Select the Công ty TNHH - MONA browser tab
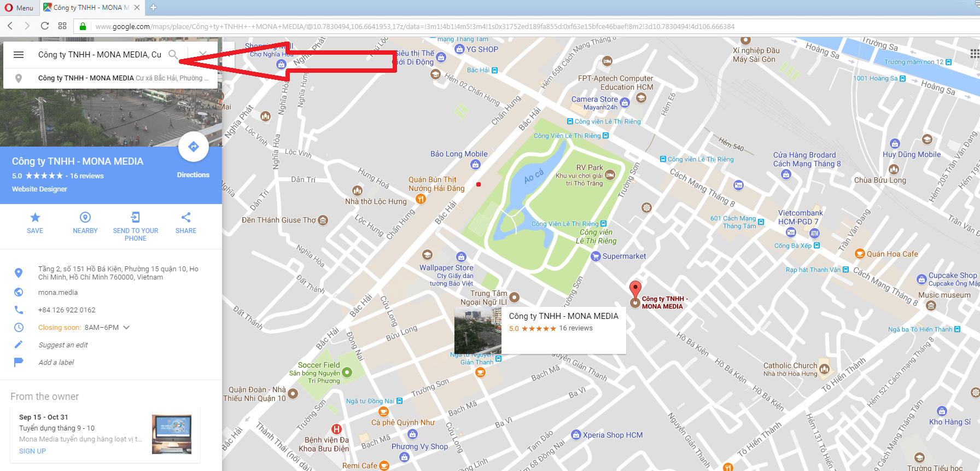The width and height of the screenshot is (980, 471). point(92,8)
